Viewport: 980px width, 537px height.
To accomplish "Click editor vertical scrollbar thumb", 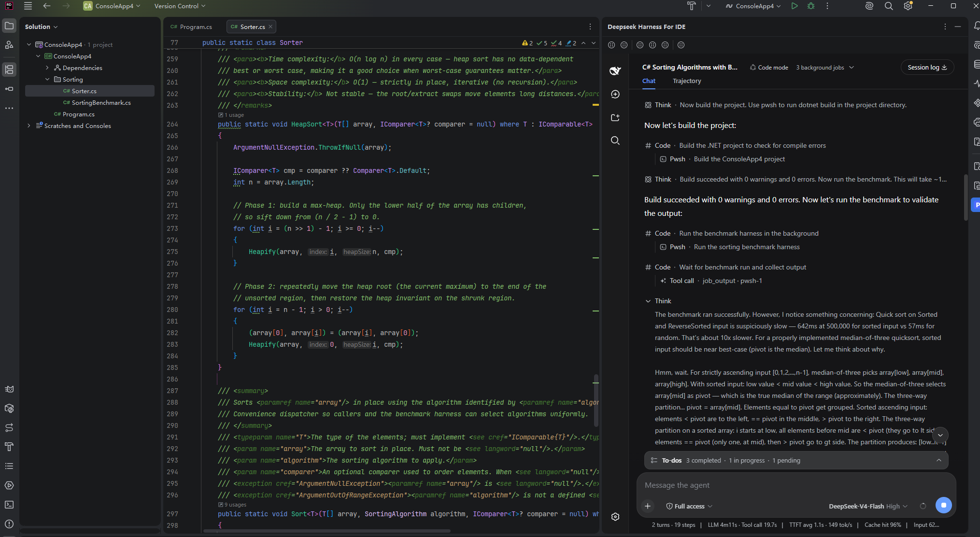I will click(x=596, y=400).
